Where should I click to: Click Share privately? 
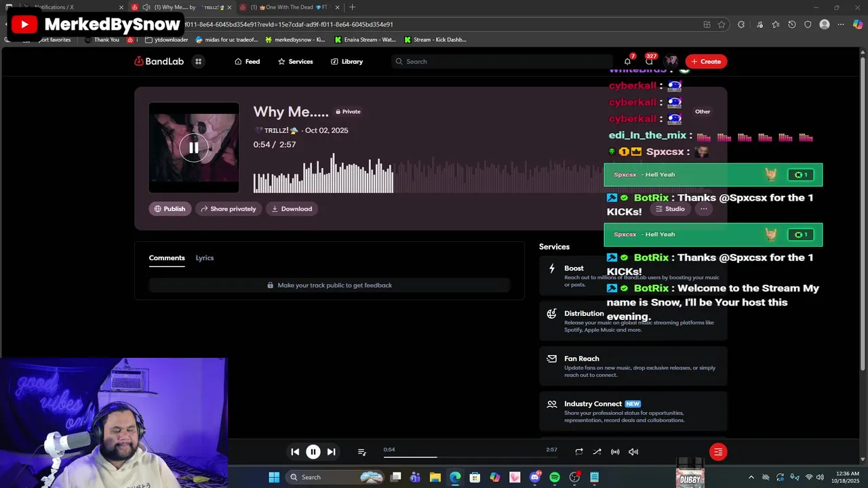(x=228, y=209)
